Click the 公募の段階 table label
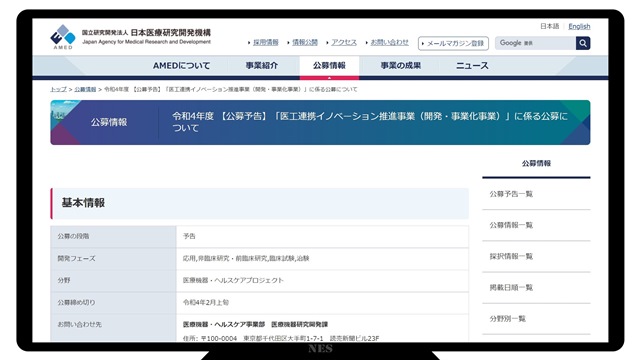This screenshot has height=360, width=640. click(x=73, y=236)
